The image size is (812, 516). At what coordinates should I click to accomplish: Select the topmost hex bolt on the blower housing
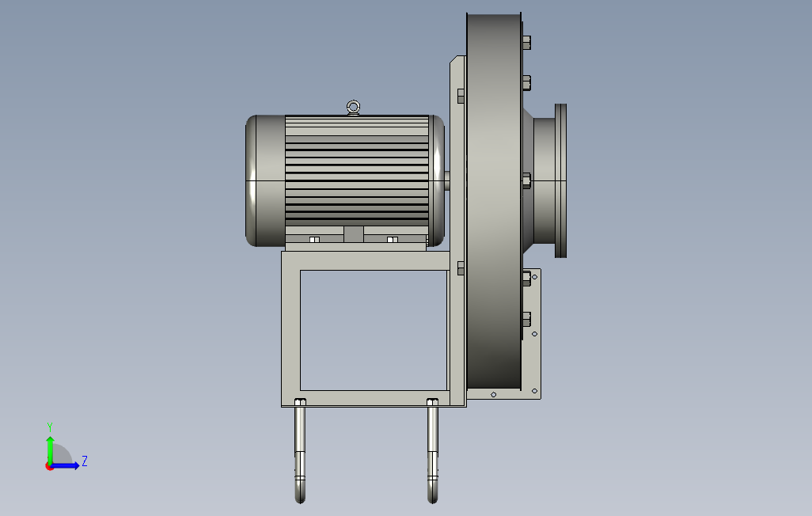pyautogui.click(x=526, y=42)
